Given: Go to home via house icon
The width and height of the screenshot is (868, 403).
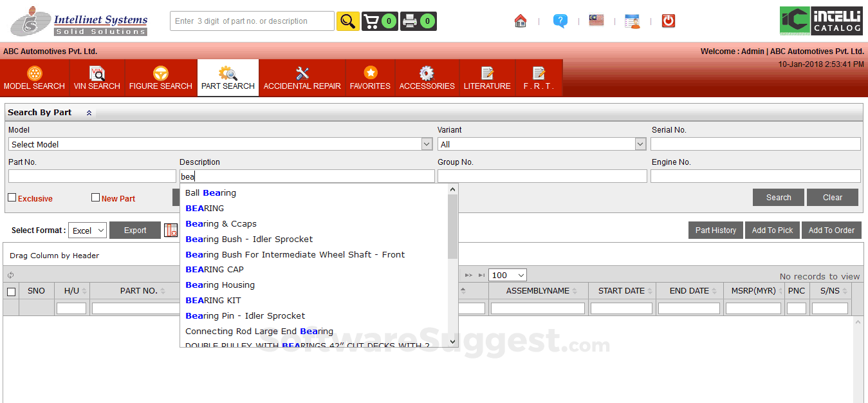Looking at the screenshot, I should point(521,21).
